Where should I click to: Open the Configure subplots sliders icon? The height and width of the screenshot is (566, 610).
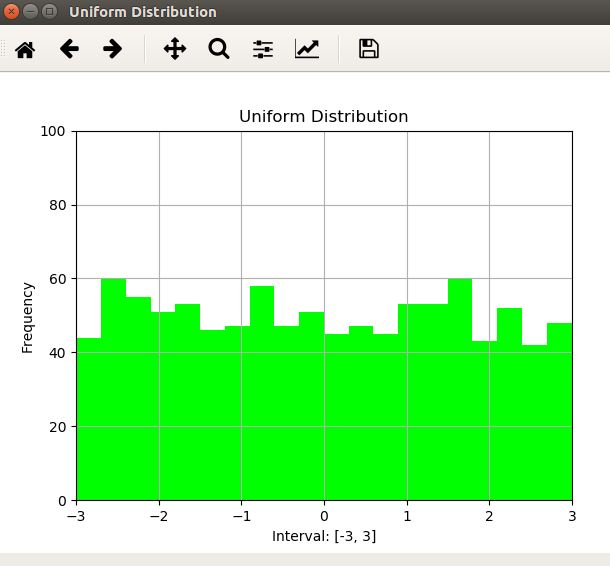click(263, 49)
